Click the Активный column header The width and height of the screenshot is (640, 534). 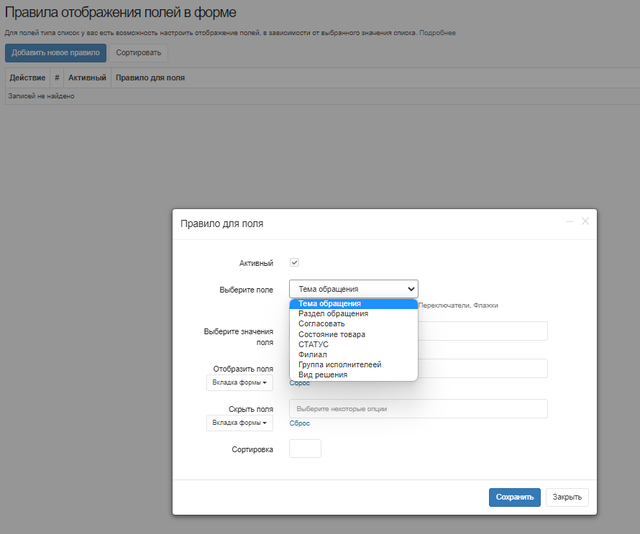click(87, 78)
